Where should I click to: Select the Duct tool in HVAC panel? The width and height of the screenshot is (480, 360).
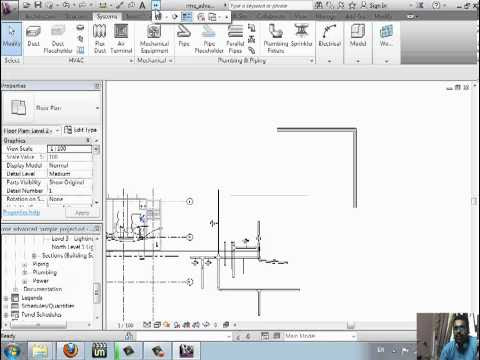(x=33, y=36)
